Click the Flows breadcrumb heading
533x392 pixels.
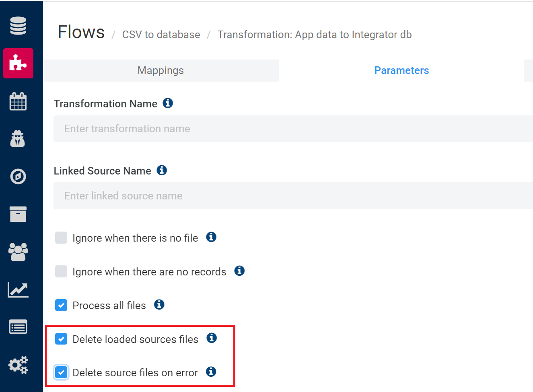80,32
